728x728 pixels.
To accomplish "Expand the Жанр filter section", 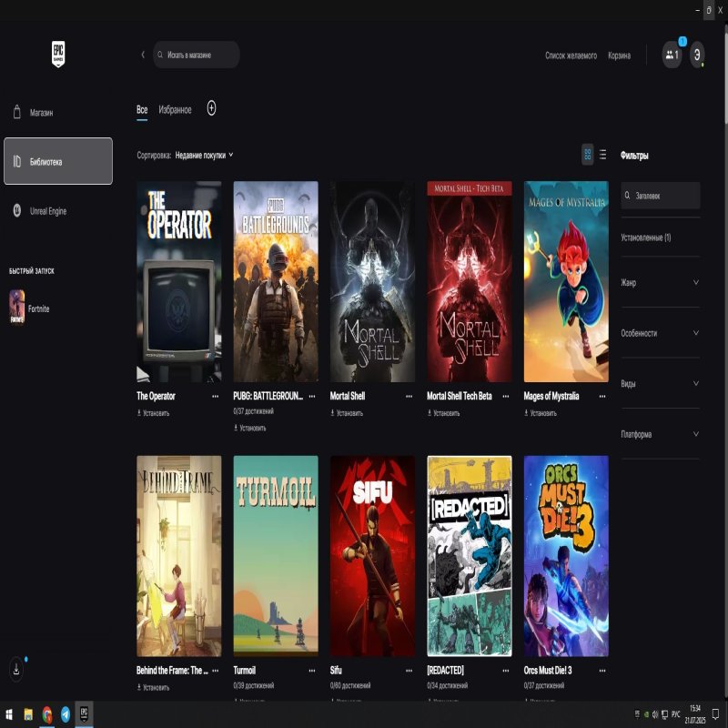I will click(x=660, y=283).
